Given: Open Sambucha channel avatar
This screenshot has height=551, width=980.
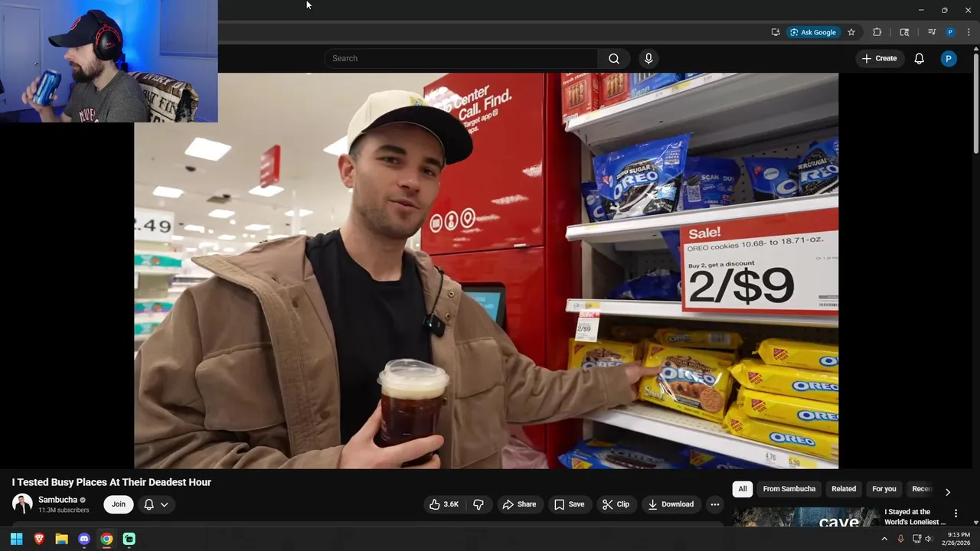Looking at the screenshot, I should pos(22,504).
